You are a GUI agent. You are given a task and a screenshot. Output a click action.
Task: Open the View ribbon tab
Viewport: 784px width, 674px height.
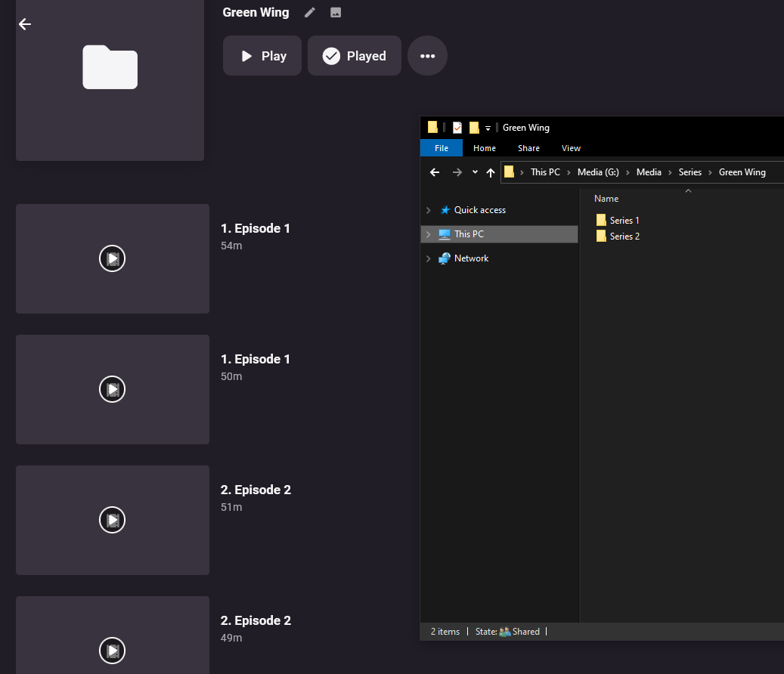click(571, 148)
